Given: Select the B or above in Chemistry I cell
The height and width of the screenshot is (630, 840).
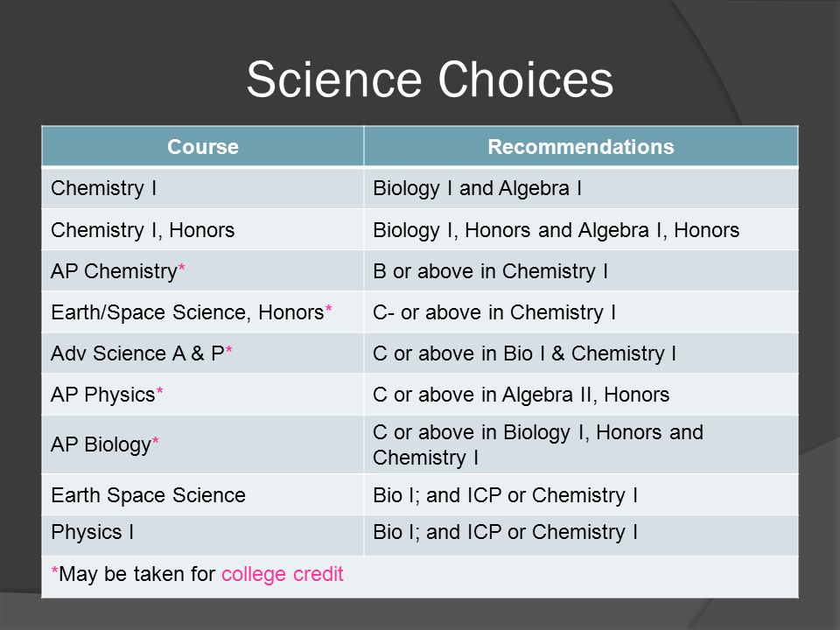Looking at the screenshot, I should coord(581,271).
